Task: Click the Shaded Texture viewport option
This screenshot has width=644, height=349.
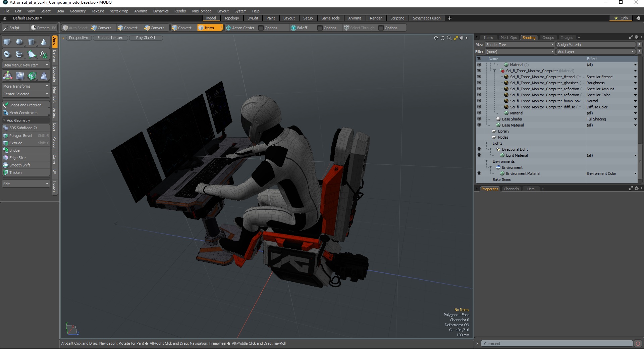Action: [110, 38]
